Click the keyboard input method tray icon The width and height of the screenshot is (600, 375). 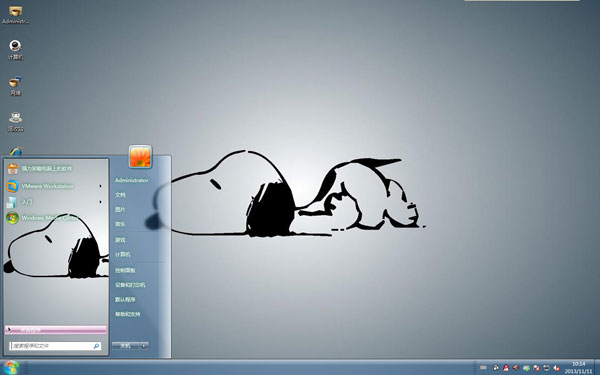coord(483,368)
